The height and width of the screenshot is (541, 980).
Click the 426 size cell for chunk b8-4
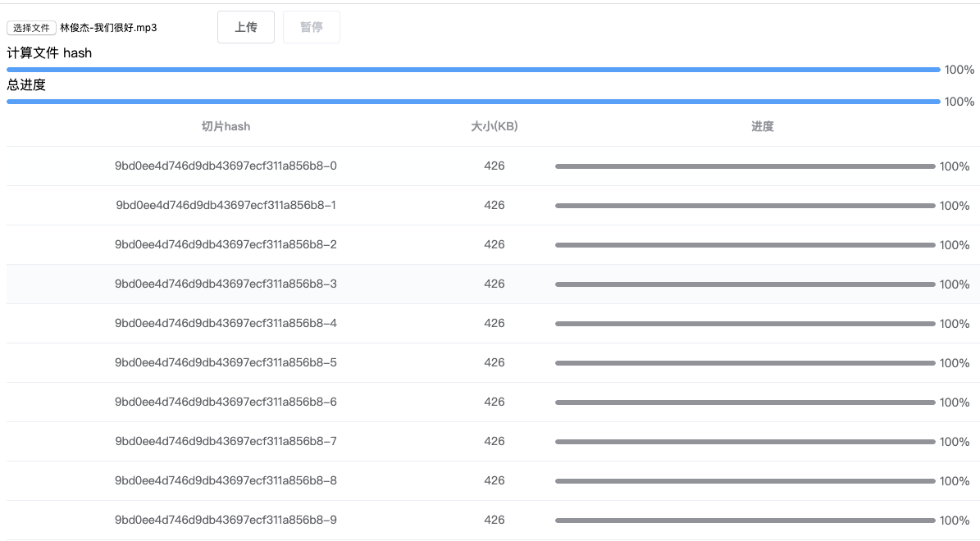point(494,323)
